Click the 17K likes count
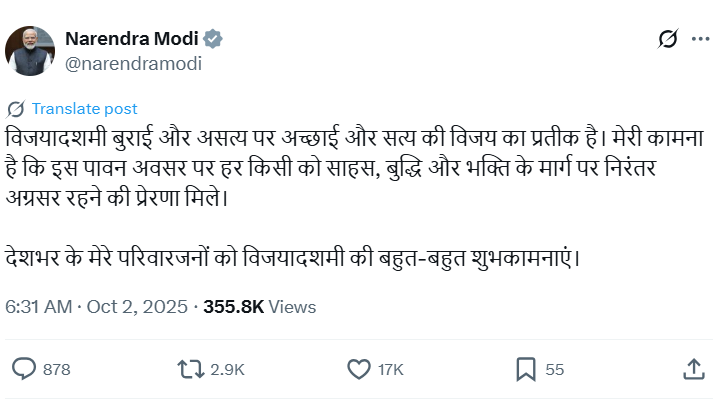This screenshot has height=403, width=728. 390,370
